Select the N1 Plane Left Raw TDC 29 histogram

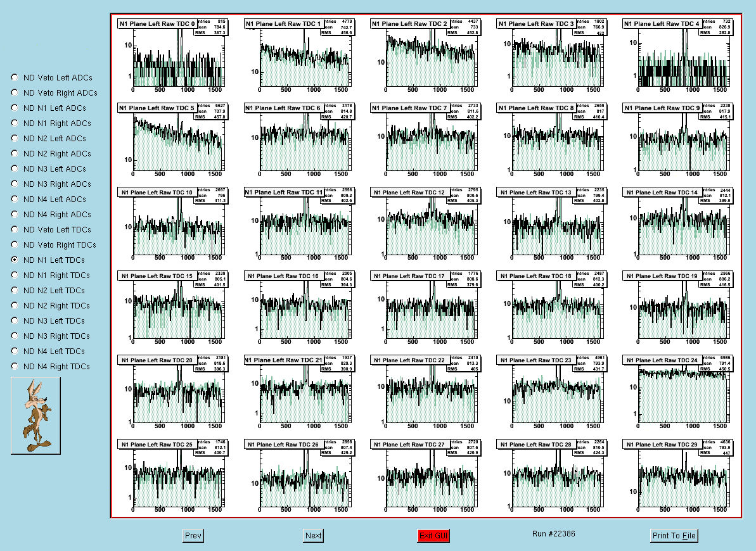[x=677, y=476]
